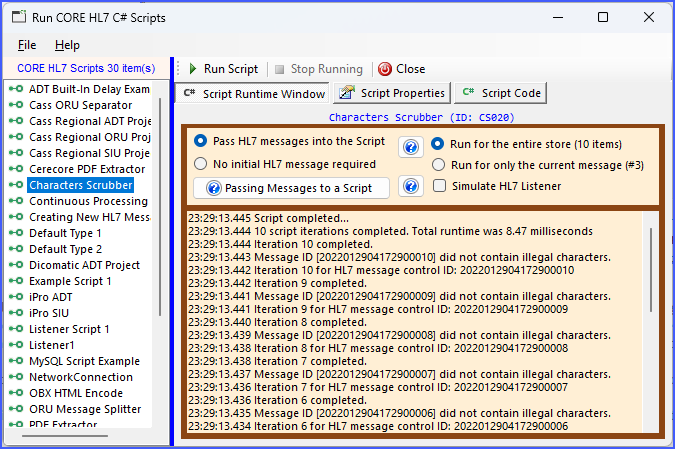Click the window icon in the title bar

(x=19, y=17)
